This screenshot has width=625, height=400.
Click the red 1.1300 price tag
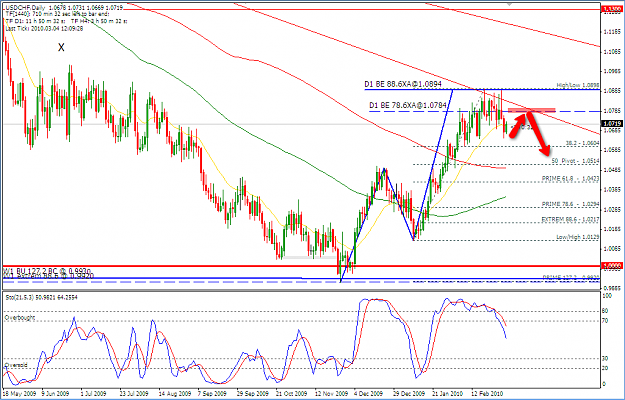click(613, 8)
